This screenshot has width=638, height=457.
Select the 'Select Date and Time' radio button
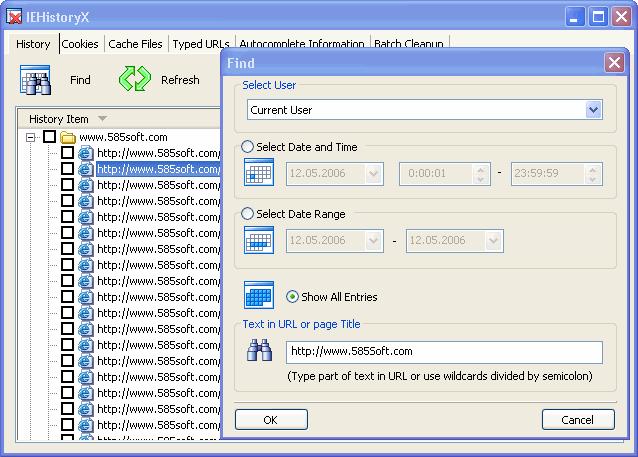pos(247,147)
